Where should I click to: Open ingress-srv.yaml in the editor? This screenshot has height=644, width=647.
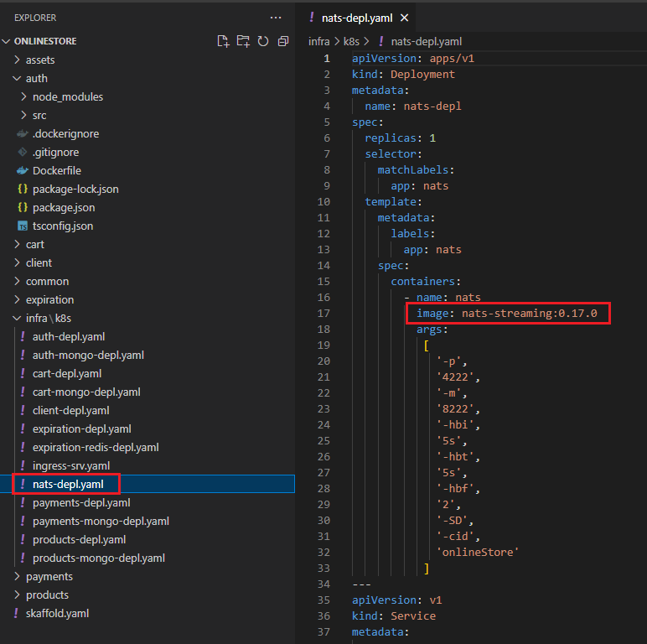point(70,465)
